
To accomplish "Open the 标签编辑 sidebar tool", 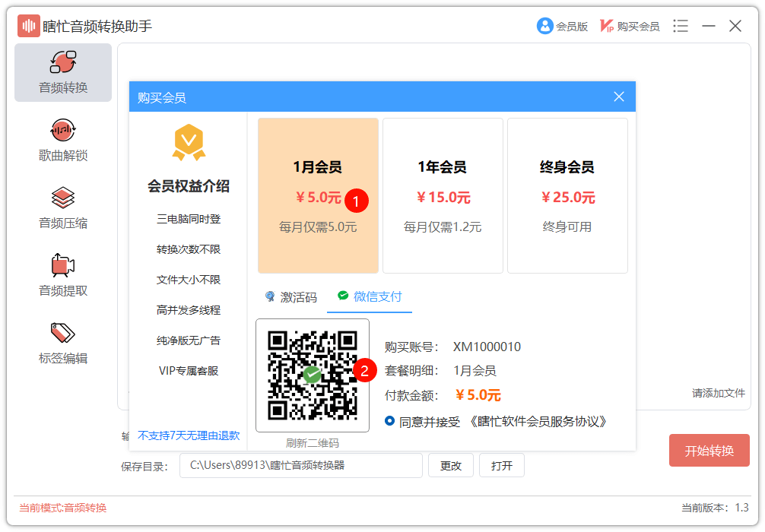I will 63,344.
